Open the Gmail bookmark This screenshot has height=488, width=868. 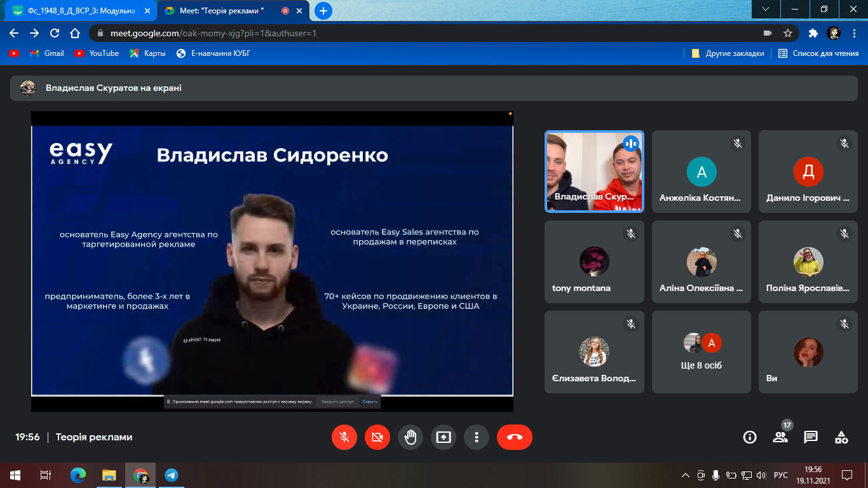click(47, 53)
